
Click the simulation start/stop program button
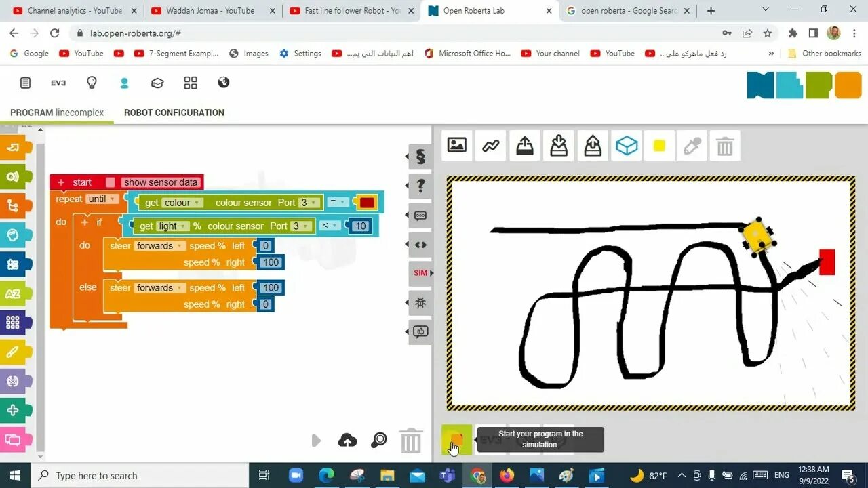[456, 440]
